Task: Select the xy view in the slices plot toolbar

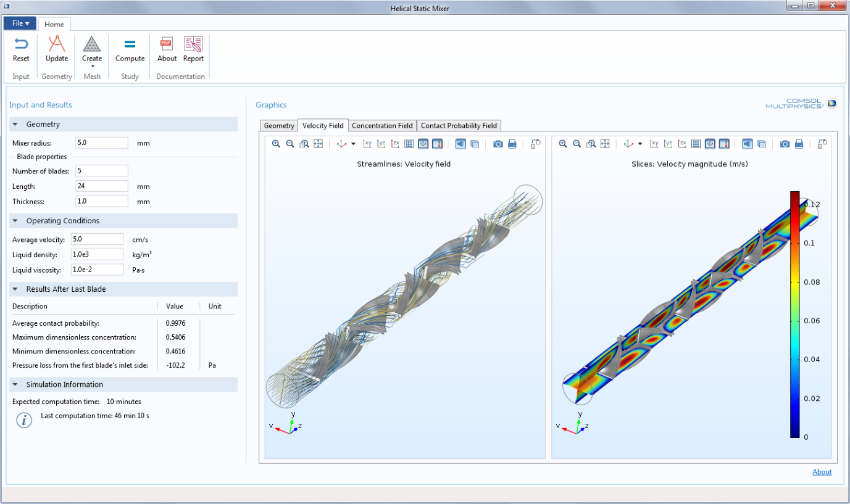Action: tap(654, 144)
